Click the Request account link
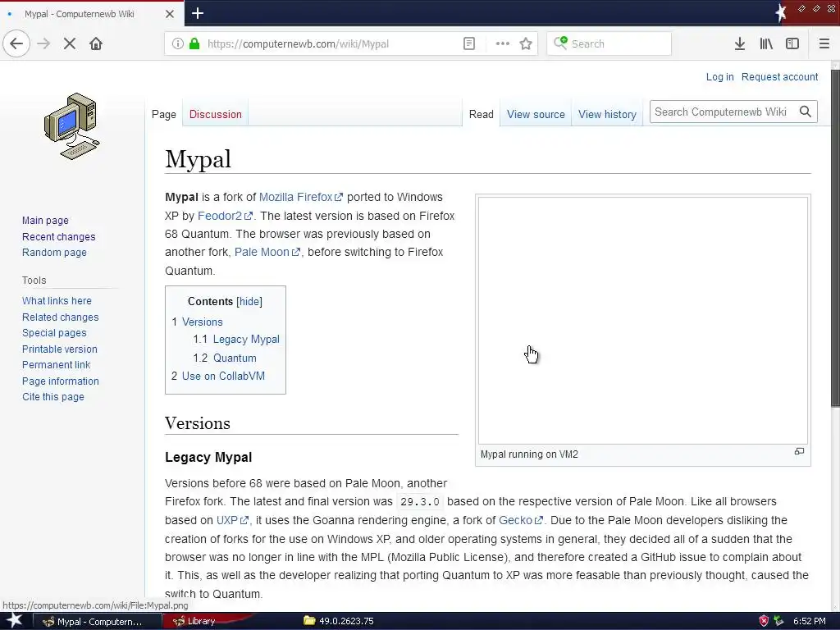The height and width of the screenshot is (630, 840). pos(779,76)
